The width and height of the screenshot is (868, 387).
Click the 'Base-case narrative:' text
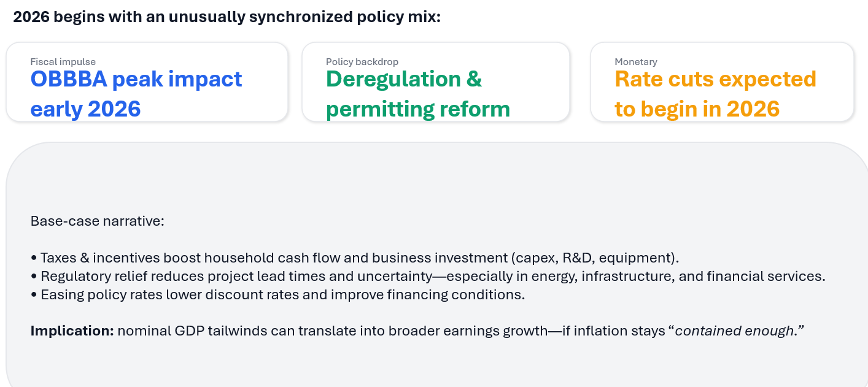97,221
